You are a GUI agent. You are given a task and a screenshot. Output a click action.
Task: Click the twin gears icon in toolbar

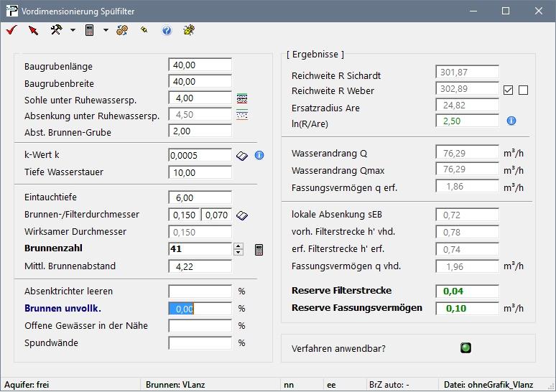click(122, 30)
